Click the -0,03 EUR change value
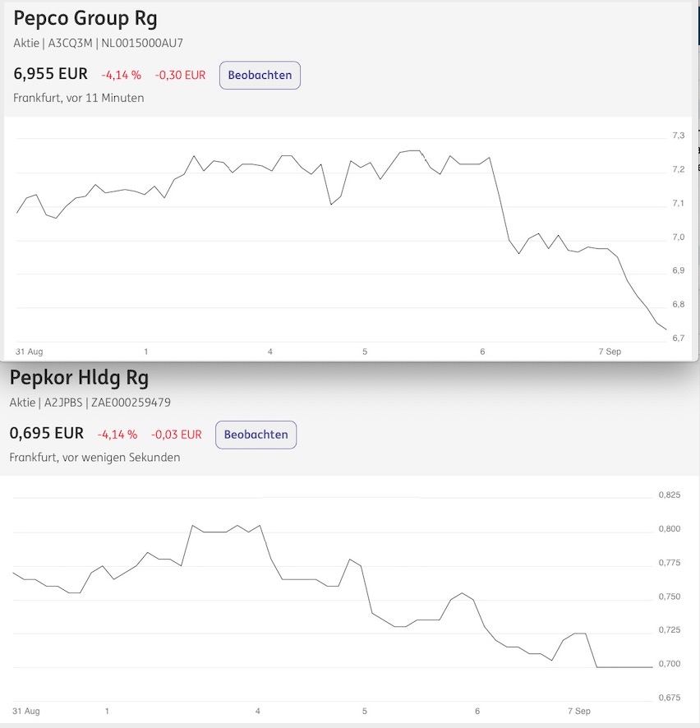 point(177,434)
